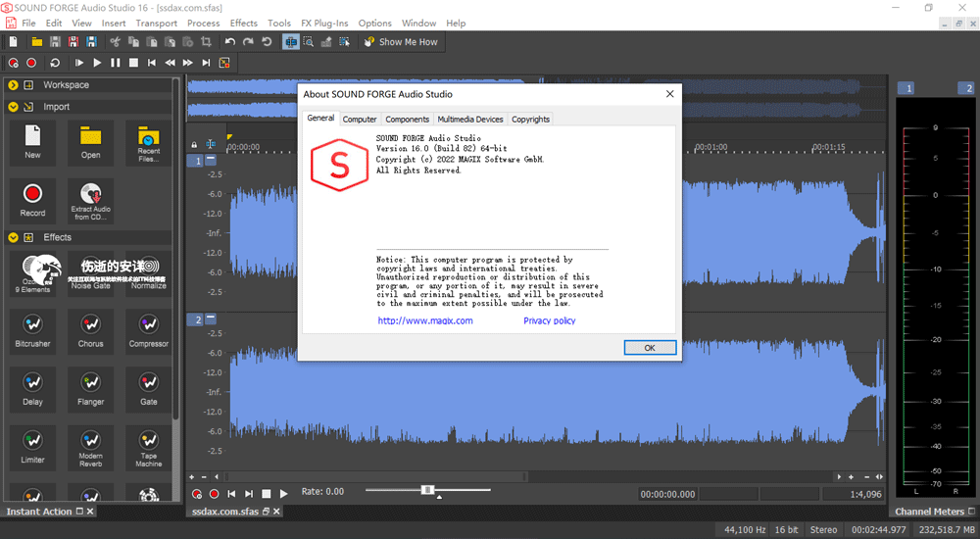
Task: Switch to the Multimedia Devices tab
Action: pyautogui.click(x=470, y=120)
